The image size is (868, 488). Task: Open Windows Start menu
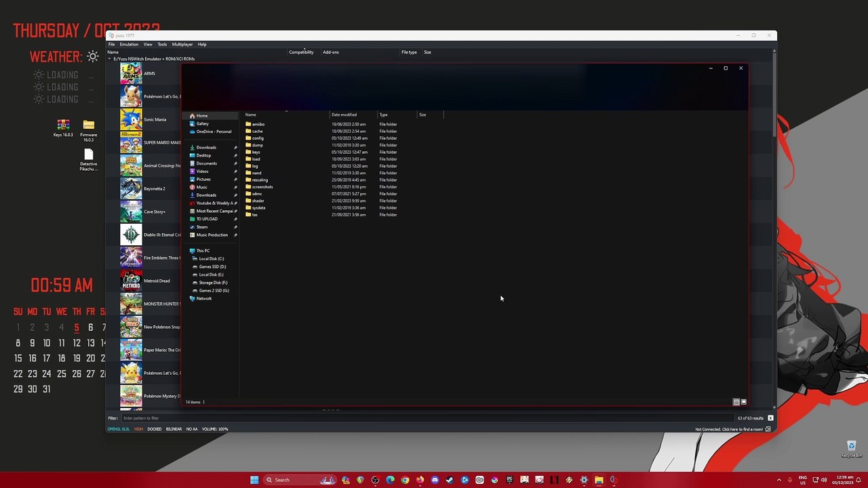254,480
